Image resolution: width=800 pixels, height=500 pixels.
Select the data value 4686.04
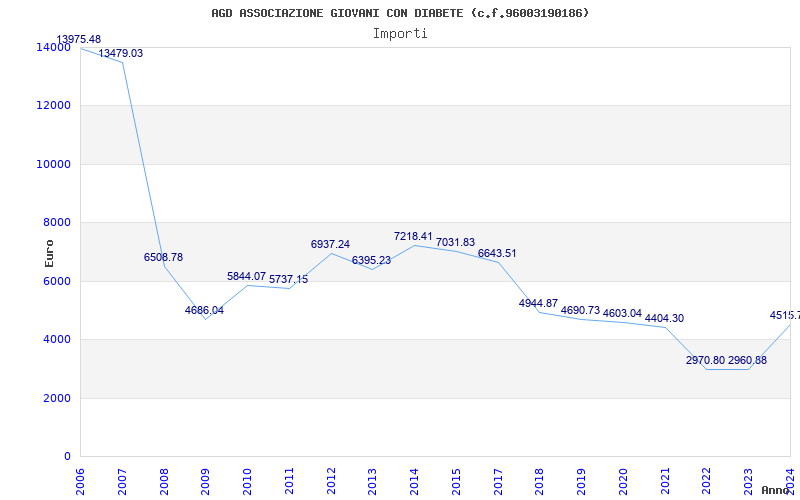point(204,311)
